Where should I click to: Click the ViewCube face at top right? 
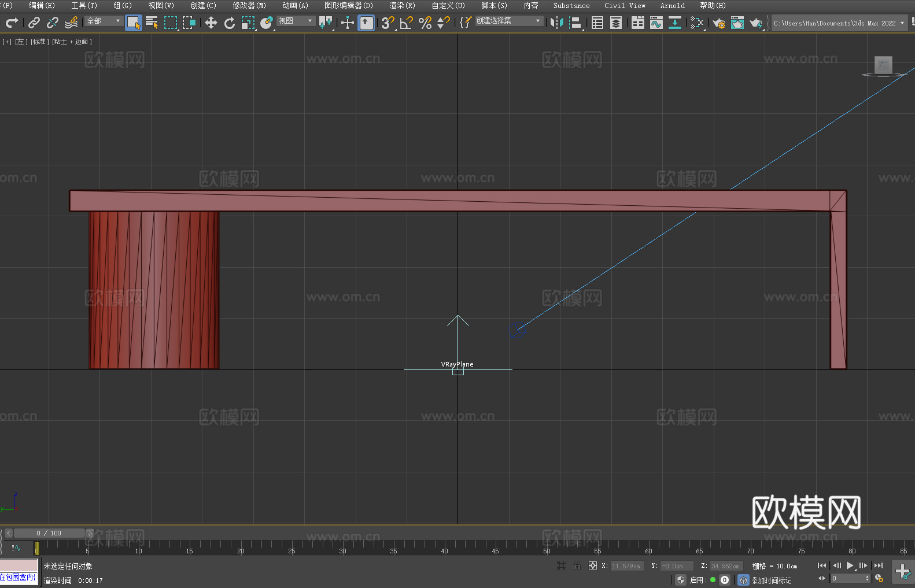click(883, 65)
